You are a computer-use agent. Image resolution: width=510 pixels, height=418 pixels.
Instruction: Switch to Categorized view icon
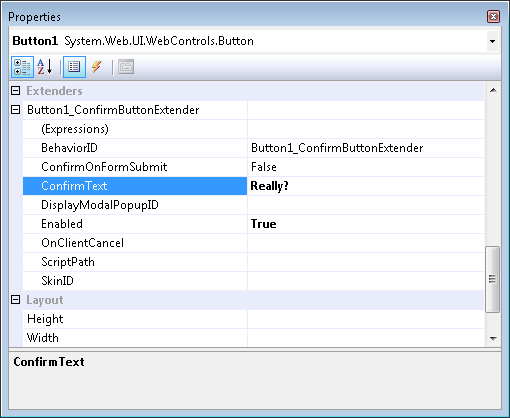[x=22, y=67]
